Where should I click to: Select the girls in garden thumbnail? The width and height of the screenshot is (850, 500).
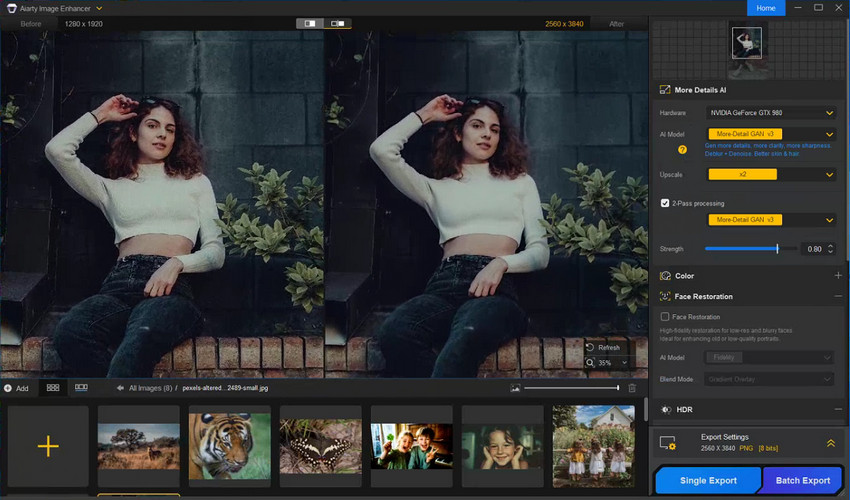click(594, 446)
